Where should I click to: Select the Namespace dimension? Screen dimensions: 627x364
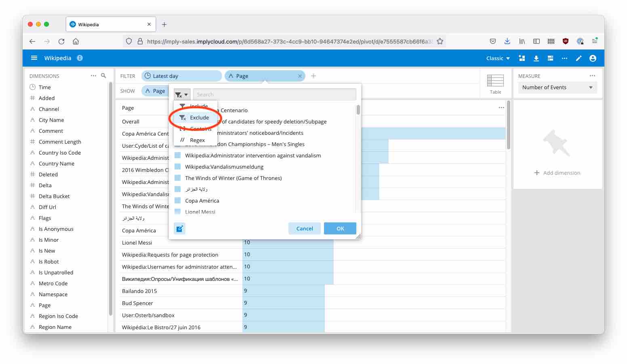53,294
